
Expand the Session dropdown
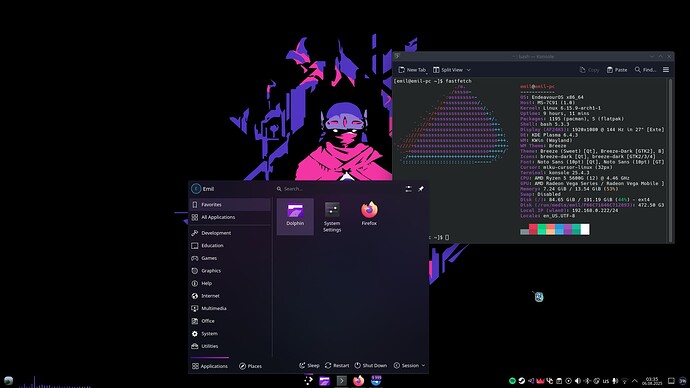click(x=409, y=366)
